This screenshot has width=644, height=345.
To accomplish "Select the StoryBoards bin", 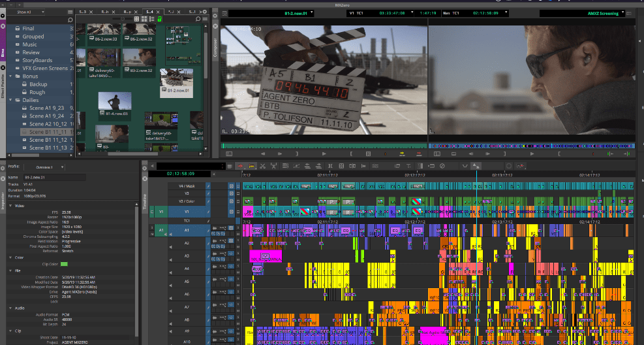I will (37, 60).
